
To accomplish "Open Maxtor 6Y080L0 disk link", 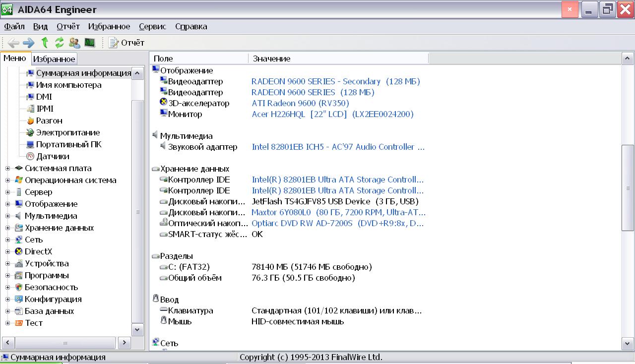I will pos(338,212).
